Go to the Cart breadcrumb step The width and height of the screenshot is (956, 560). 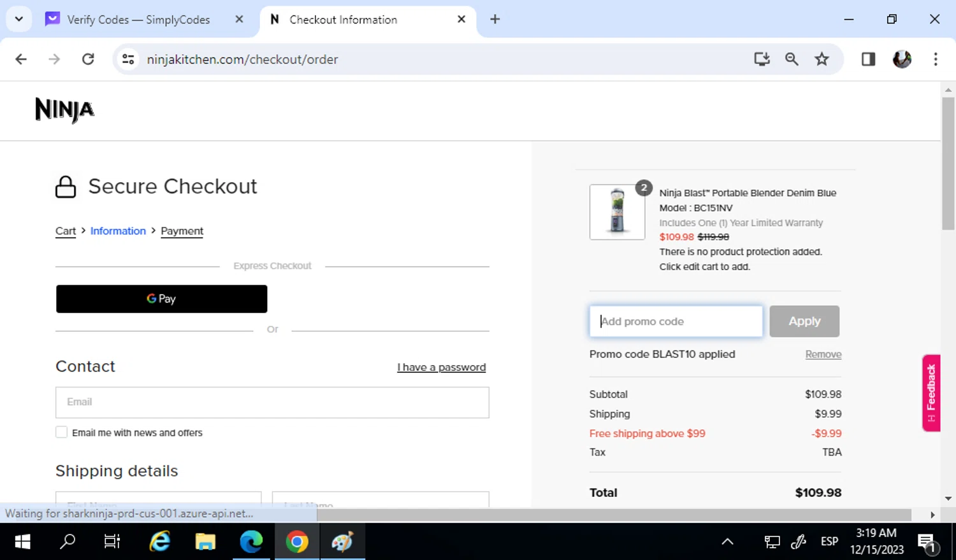[66, 231]
